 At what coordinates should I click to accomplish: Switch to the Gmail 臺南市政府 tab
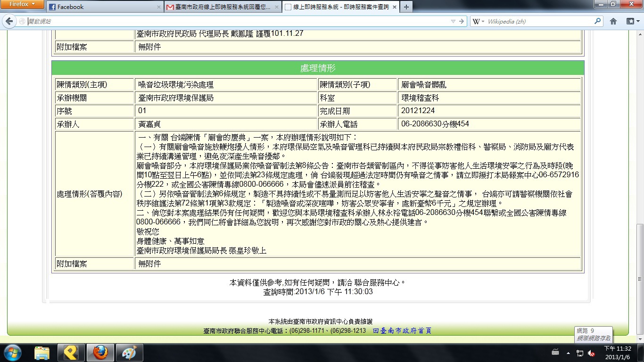pyautogui.click(x=219, y=7)
